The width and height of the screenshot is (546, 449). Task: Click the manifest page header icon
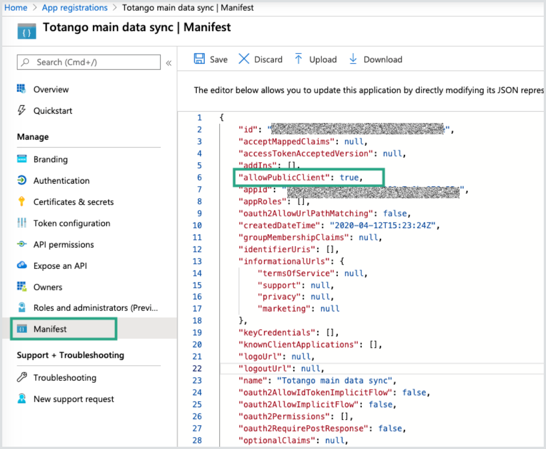coord(26,31)
